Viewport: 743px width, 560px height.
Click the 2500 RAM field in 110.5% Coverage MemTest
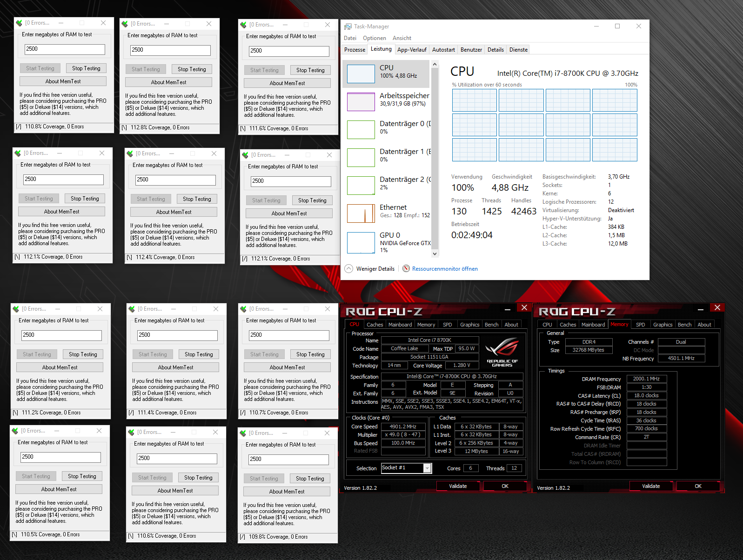click(60, 457)
